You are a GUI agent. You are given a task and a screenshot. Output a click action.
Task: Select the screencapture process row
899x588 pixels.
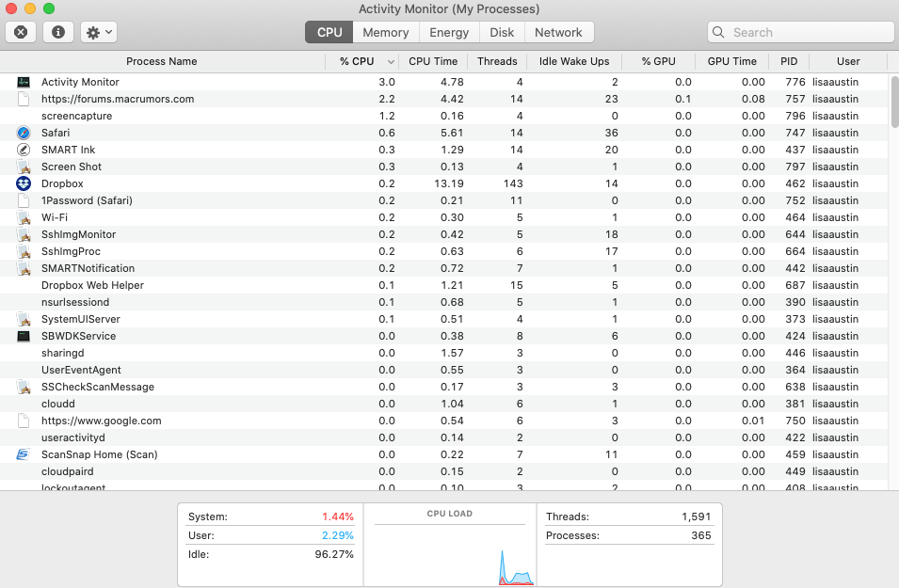(x=444, y=116)
